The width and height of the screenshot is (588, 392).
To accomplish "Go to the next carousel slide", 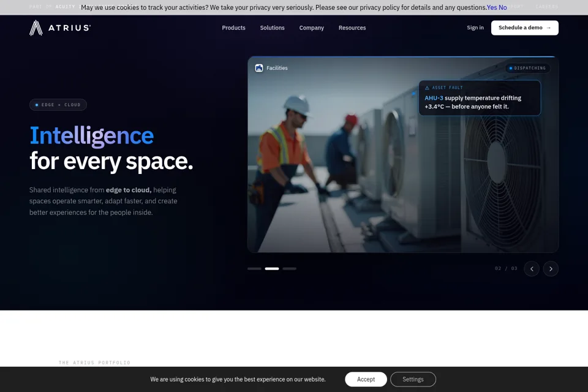I will pos(551,269).
